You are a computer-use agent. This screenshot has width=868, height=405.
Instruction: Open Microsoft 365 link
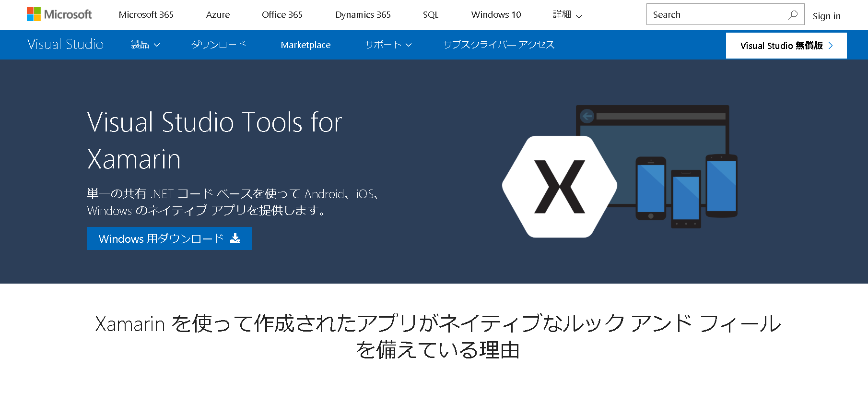tap(146, 15)
